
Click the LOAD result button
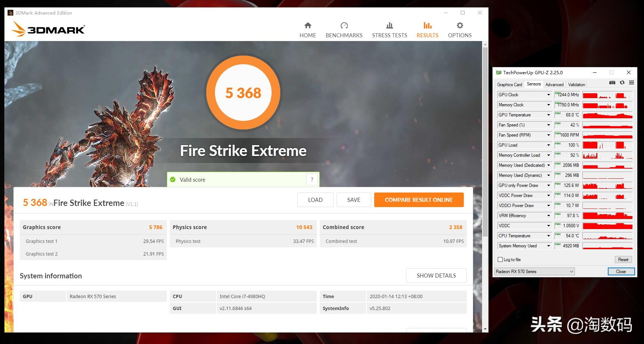click(x=315, y=200)
